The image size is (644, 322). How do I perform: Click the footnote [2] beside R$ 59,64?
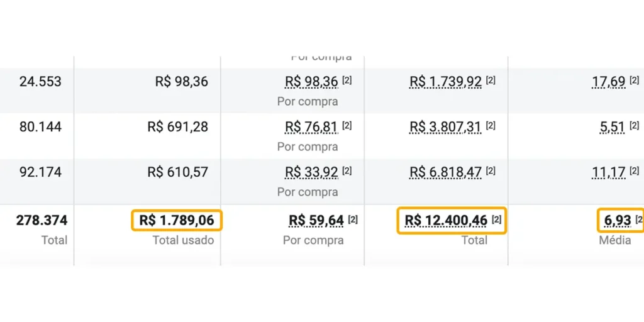coord(353,219)
